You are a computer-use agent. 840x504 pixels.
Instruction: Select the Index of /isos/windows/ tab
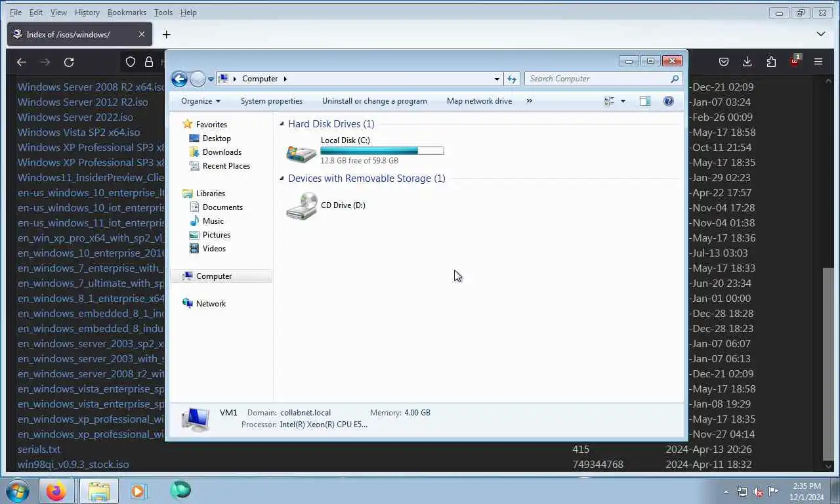tap(79, 34)
